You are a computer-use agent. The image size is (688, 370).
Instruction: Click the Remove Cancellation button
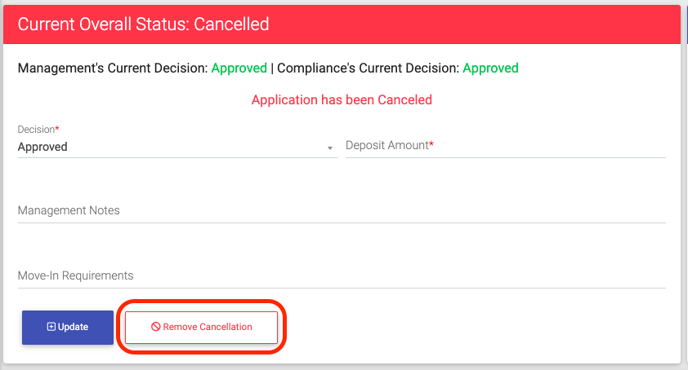201,327
